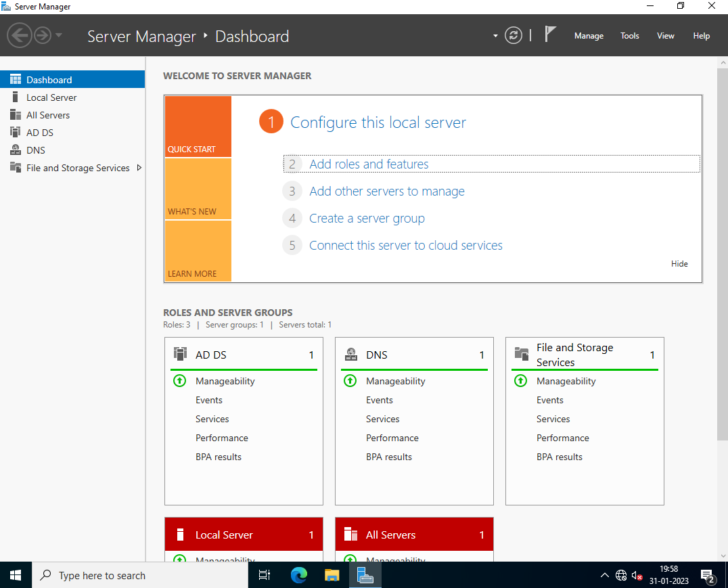Screen dimensions: 728x588
Task: Click the red All Servers tile header
Action: 414,535
